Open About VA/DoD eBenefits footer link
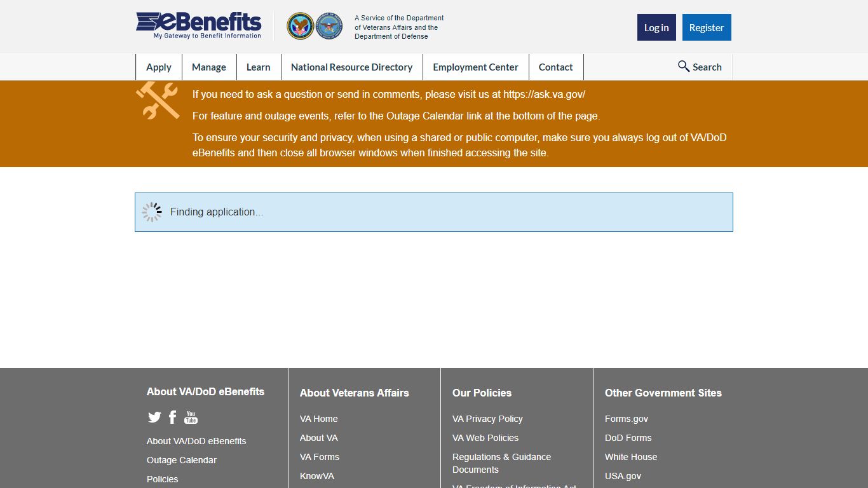The width and height of the screenshot is (868, 488). [x=196, y=441]
